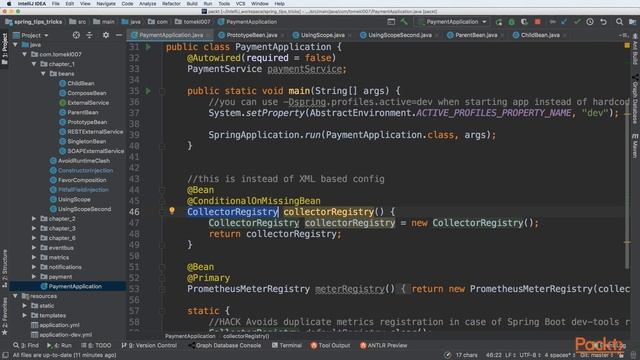This screenshot has height=360, width=640.
Task: Open the ChildBean class in the tree
Action: click(x=81, y=83)
